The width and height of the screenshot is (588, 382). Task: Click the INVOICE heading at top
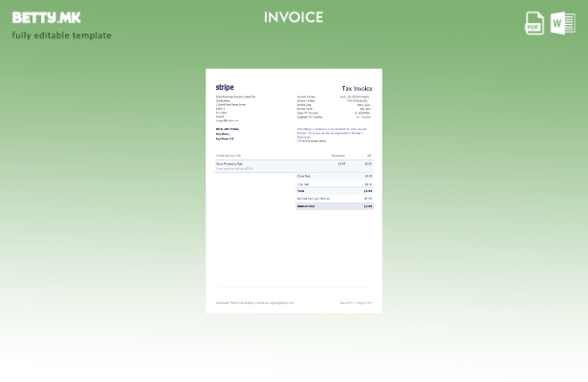pyautogui.click(x=294, y=17)
